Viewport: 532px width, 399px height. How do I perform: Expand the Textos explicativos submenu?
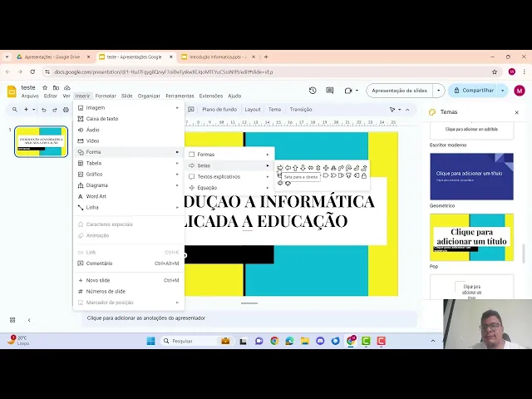coord(229,176)
